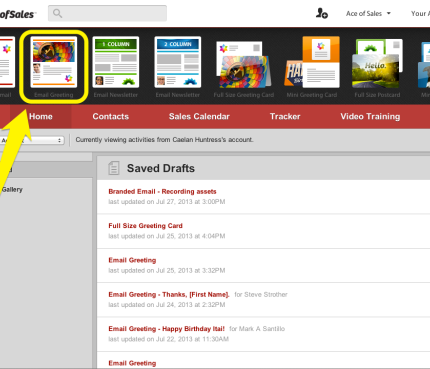The image size is (430, 369).
Task: Focus the top search field
Action: [107, 13]
